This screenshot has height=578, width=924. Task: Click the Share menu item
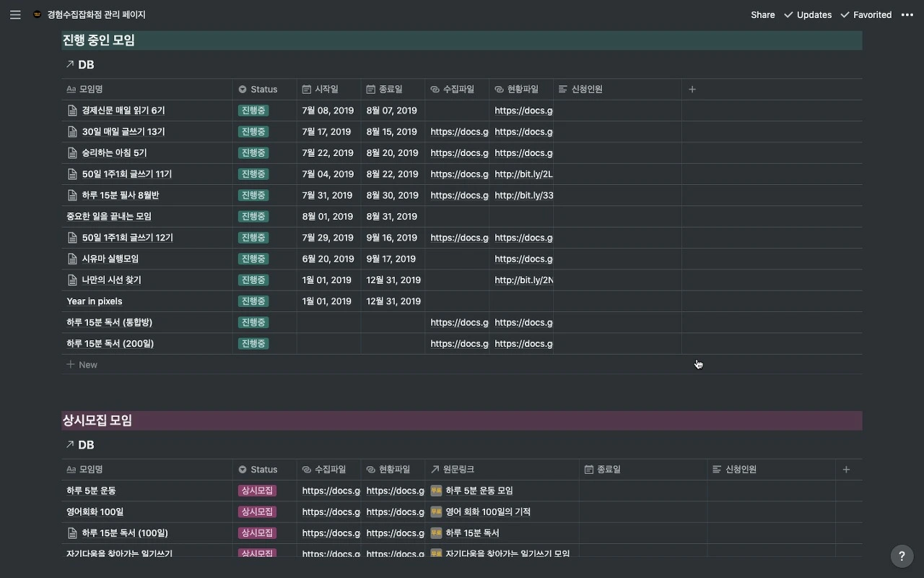coord(762,14)
